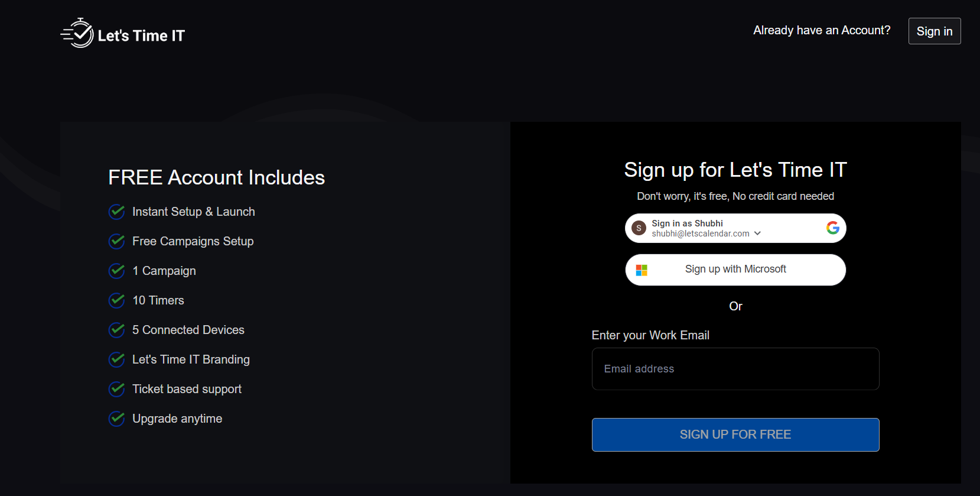Click checkmark icon beside Upgrade anytime
This screenshot has width=980, height=496.
[117, 419]
